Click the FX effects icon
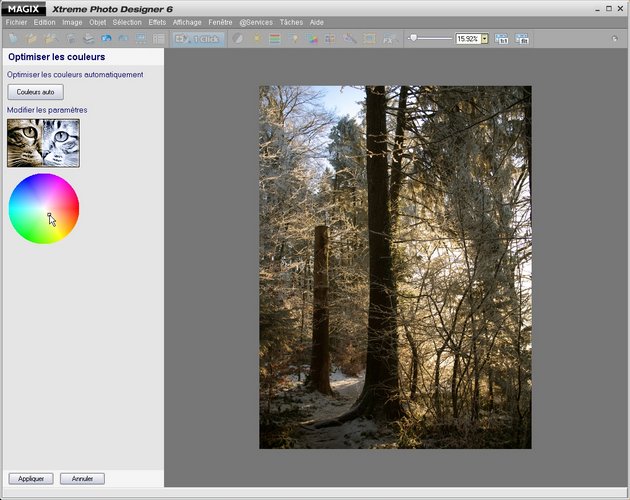The image size is (630, 500). coord(390,38)
